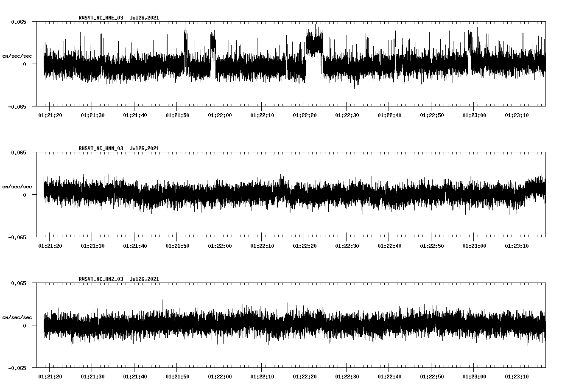
Task: Pick the 01:22:10 time label under HNE plot
Action: click(262, 115)
